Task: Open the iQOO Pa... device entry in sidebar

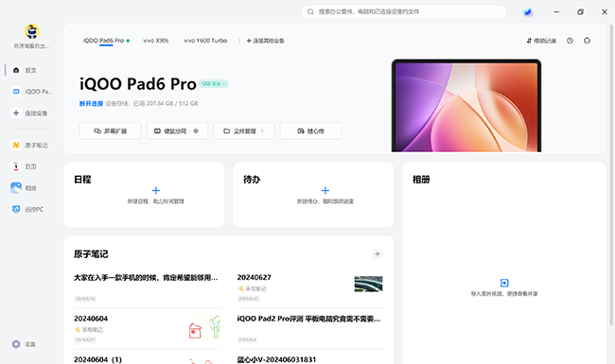Action: [x=31, y=92]
